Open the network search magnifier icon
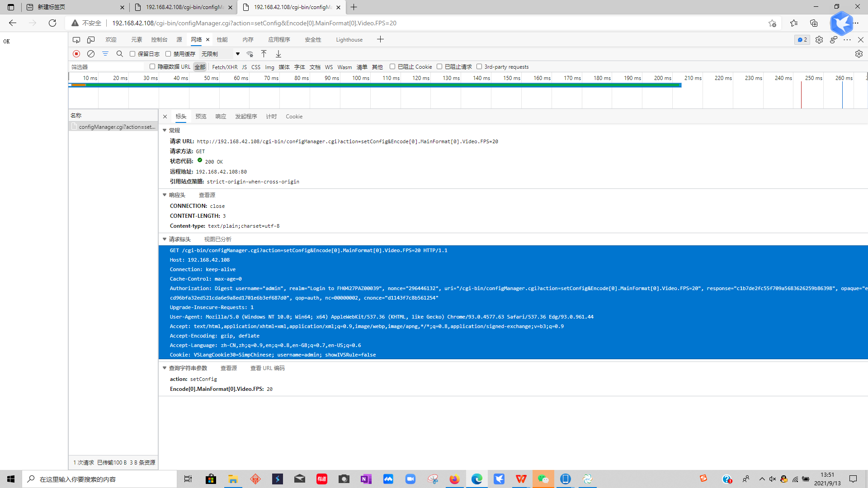This screenshot has height=488, width=868. click(x=120, y=54)
